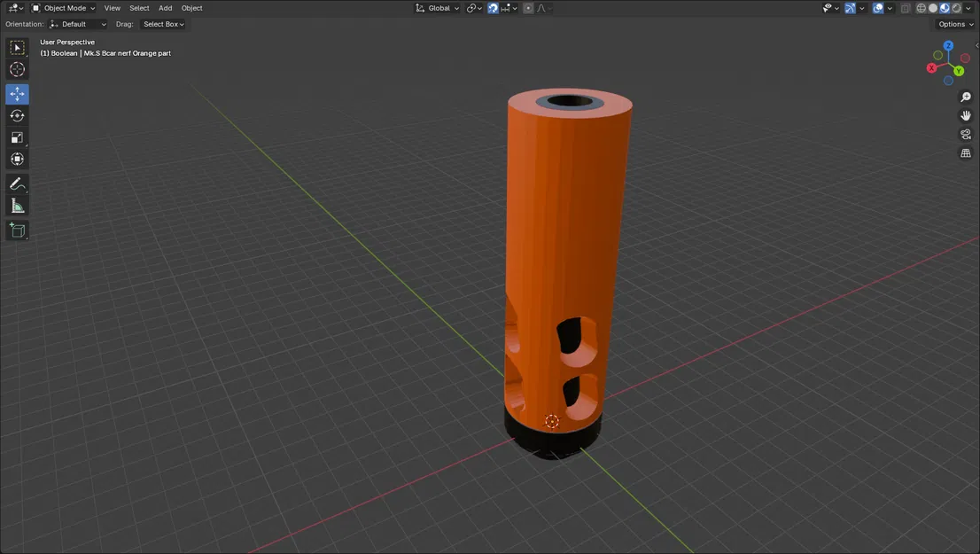Select the Scale tool
Image resolution: width=980 pixels, height=554 pixels.
click(17, 137)
